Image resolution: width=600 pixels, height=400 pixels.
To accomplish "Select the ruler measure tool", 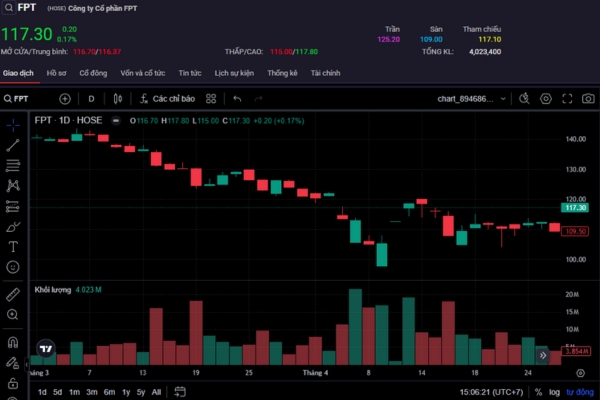I will pyautogui.click(x=13, y=294).
